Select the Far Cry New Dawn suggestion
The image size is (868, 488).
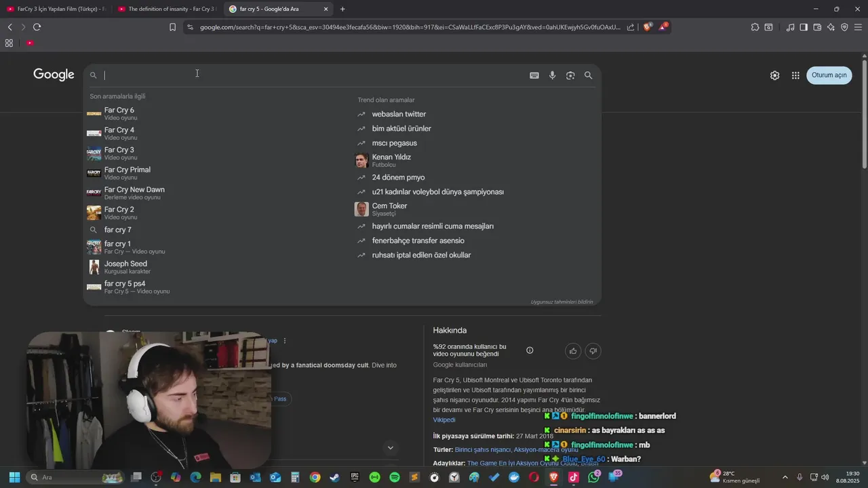pos(218,192)
